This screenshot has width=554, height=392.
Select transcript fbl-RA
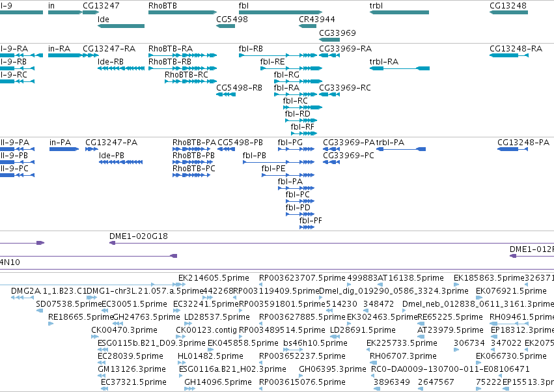(296, 94)
